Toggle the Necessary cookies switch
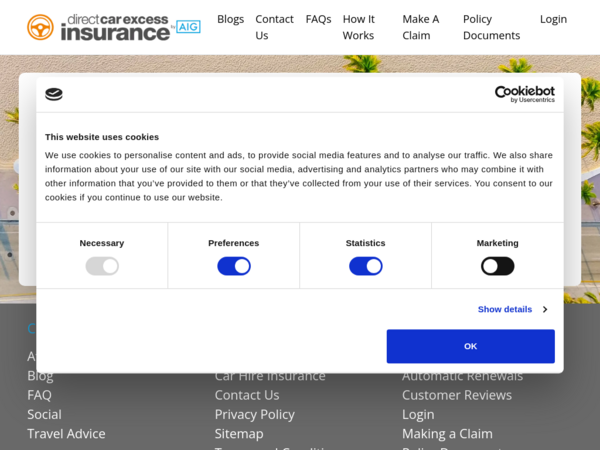600x450 pixels. (x=102, y=266)
